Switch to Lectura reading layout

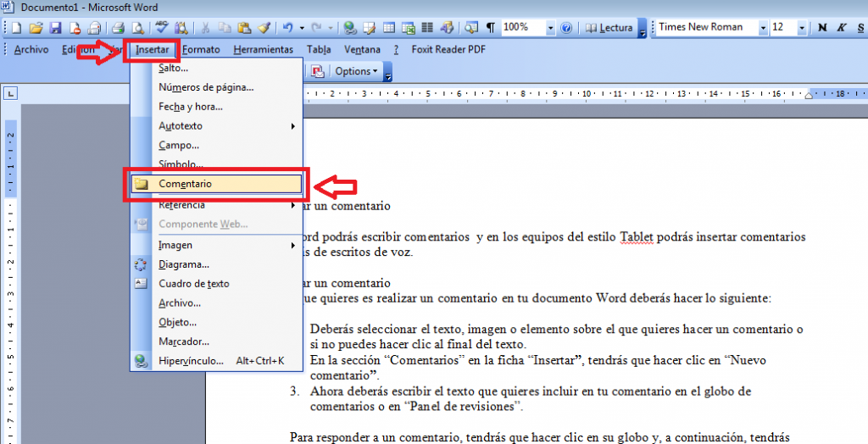(x=609, y=28)
